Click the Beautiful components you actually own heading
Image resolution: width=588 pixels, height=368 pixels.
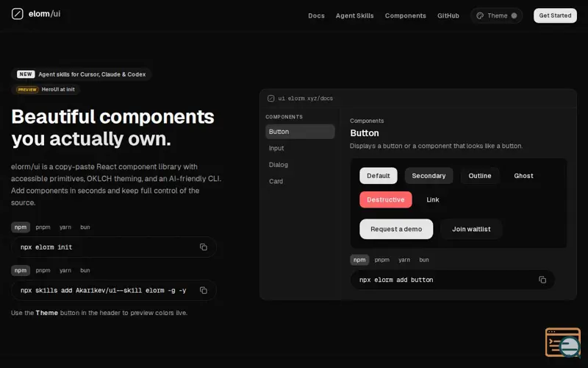click(112, 127)
